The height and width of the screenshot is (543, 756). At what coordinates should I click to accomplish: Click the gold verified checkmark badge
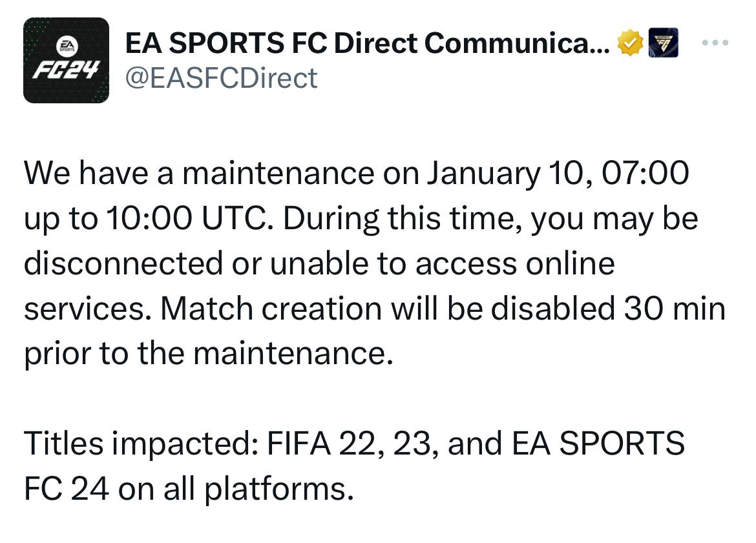tap(631, 43)
